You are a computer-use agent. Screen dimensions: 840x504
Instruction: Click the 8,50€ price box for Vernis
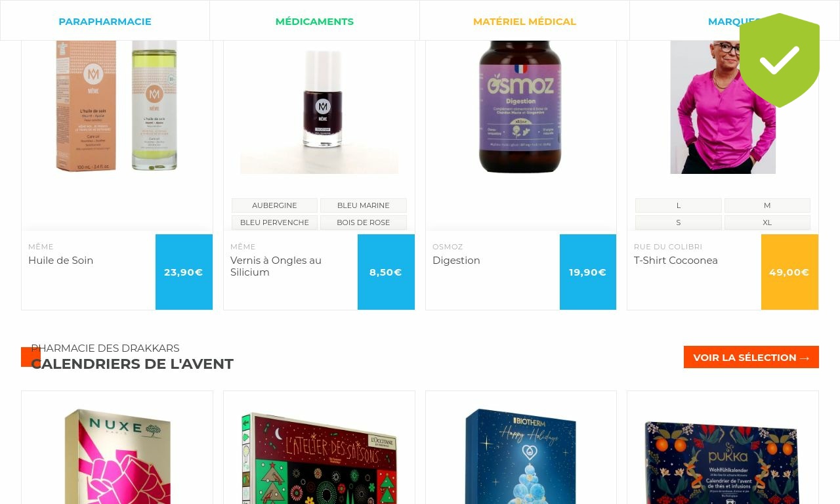pyautogui.click(x=386, y=272)
